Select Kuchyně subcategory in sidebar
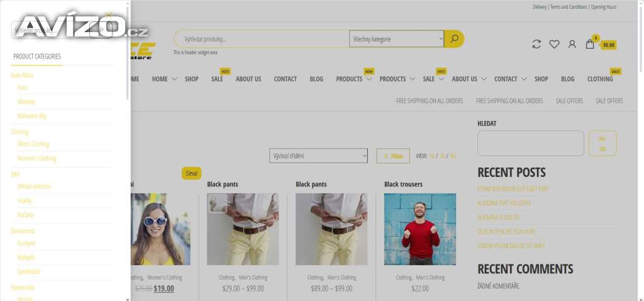This screenshot has width=644, height=301. pos(26,243)
